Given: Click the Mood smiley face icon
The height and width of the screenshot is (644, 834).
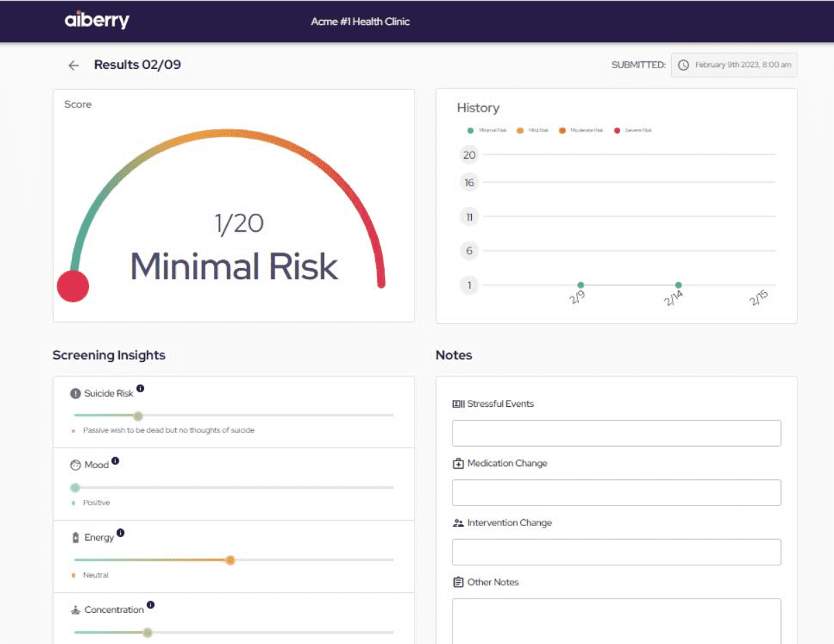Looking at the screenshot, I should pos(77,465).
